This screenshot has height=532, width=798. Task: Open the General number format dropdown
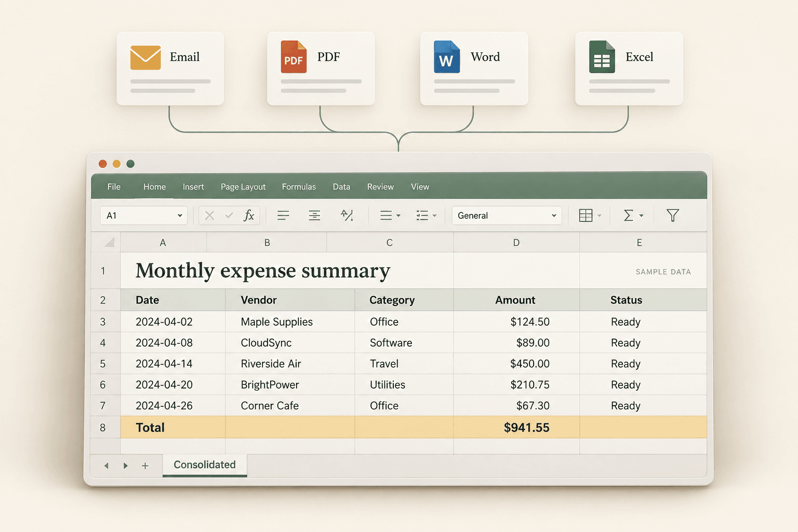click(x=554, y=216)
